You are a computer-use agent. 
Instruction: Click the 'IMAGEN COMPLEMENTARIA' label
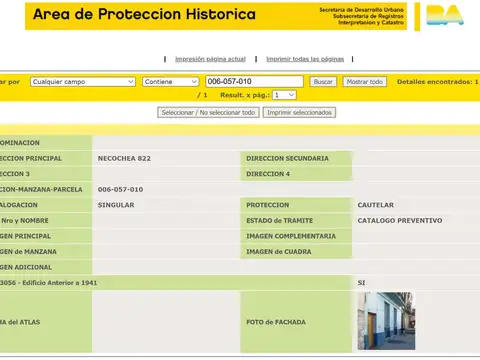tap(291, 236)
